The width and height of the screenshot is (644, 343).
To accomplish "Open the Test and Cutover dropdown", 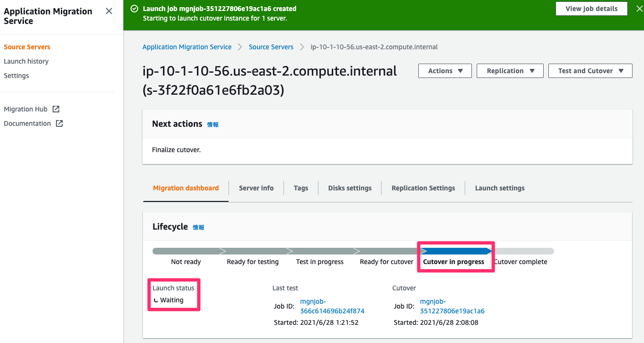I will point(590,71).
